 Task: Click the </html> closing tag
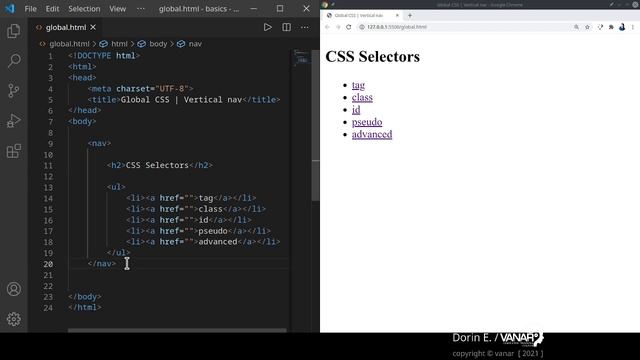coord(85,307)
